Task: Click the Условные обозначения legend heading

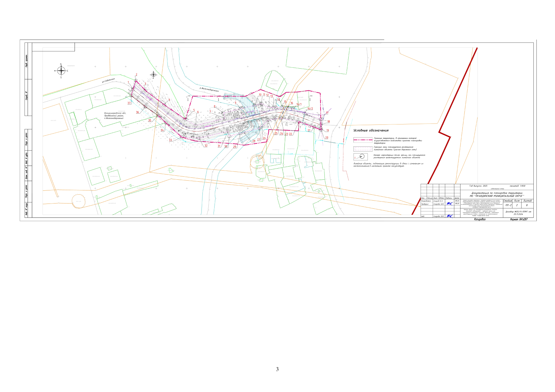Action: point(371,130)
